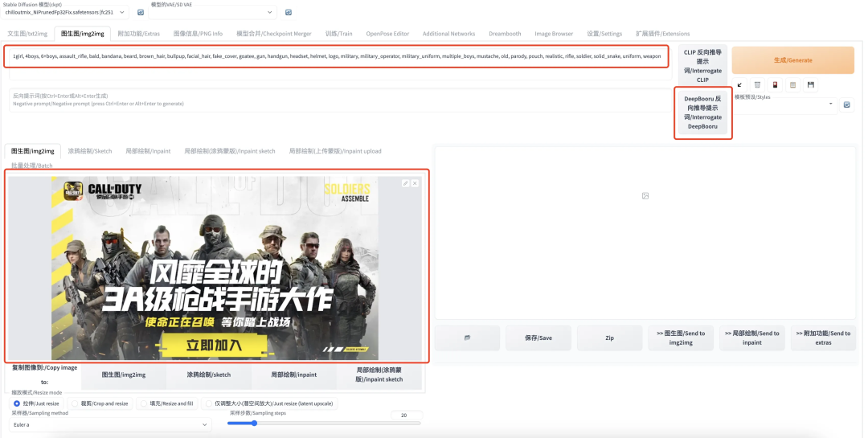The image size is (868, 438).
Task: Select the main img2img tab
Action: (83, 33)
